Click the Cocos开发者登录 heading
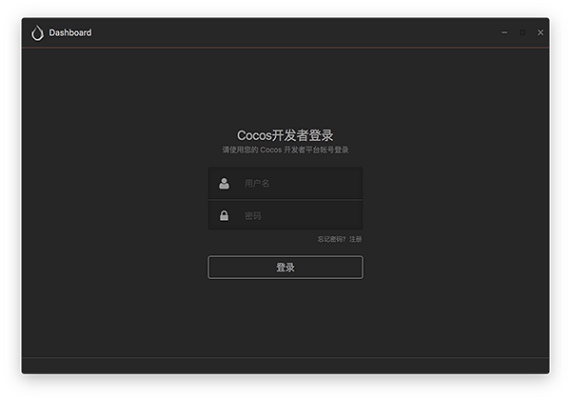 285,135
